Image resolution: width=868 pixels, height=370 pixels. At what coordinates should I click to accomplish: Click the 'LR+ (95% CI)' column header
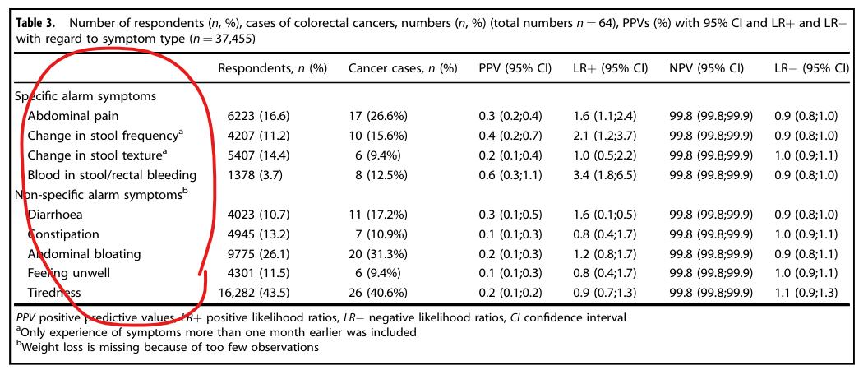pos(611,69)
